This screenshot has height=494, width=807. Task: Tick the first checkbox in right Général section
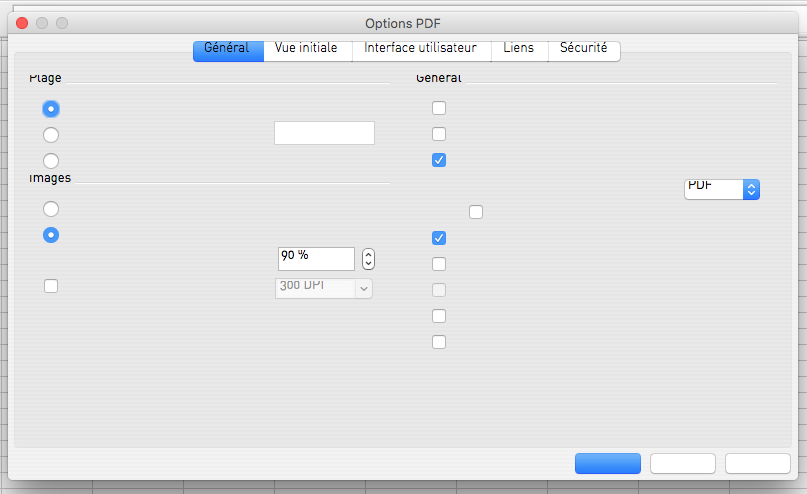439,108
